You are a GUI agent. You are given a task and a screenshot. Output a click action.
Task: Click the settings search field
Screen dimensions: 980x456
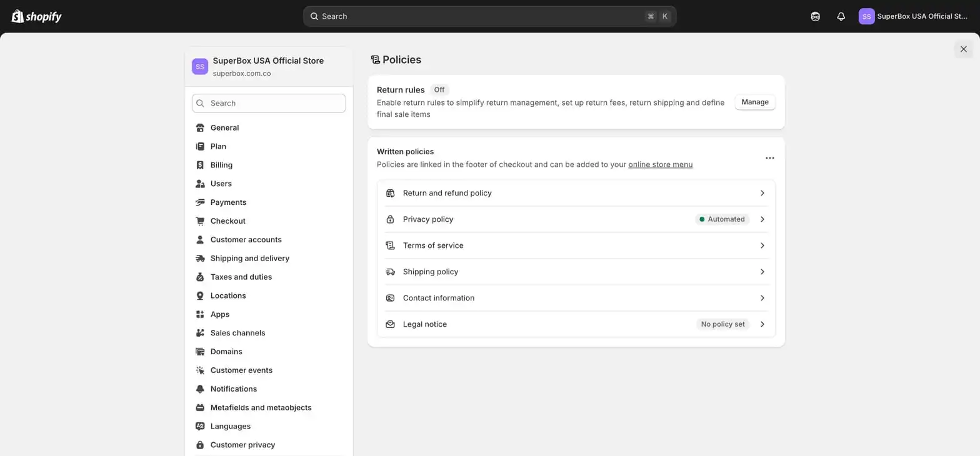click(269, 103)
